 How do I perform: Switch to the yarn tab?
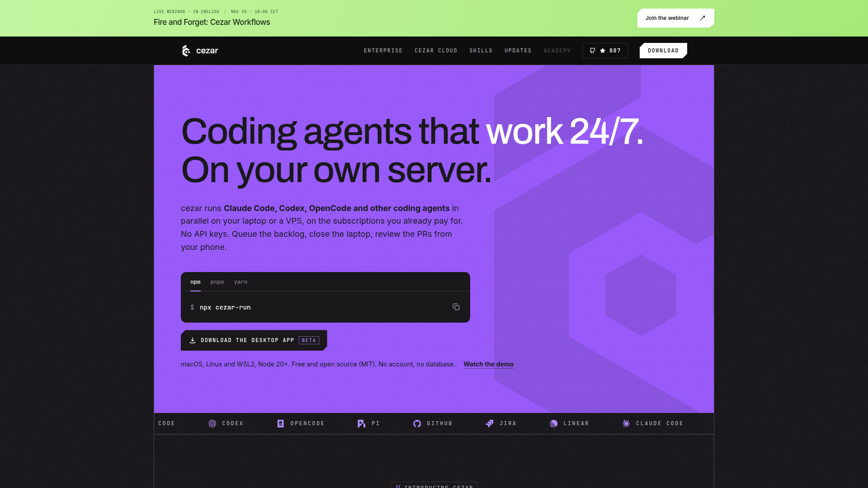tap(241, 282)
